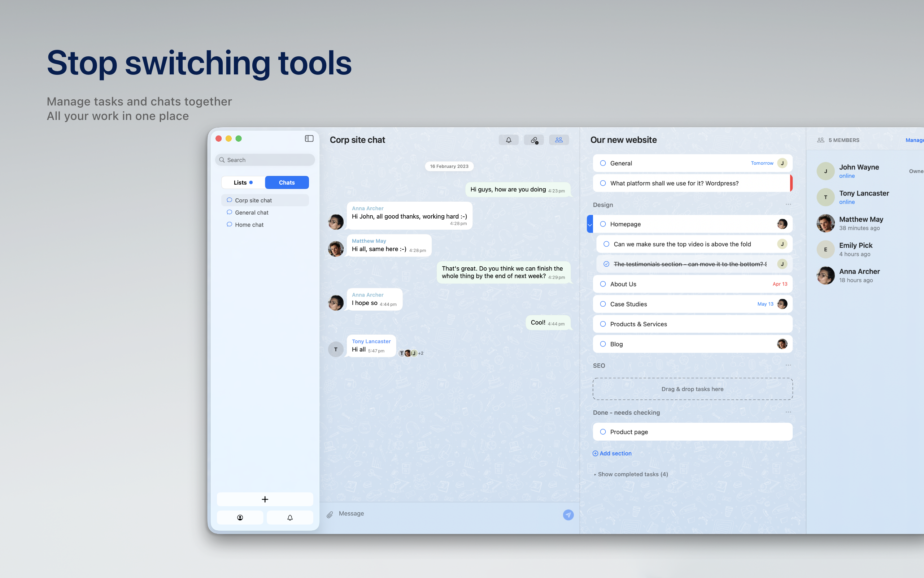Click Matthew May's photo in members list
The image size is (924, 578).
point(825,223)
